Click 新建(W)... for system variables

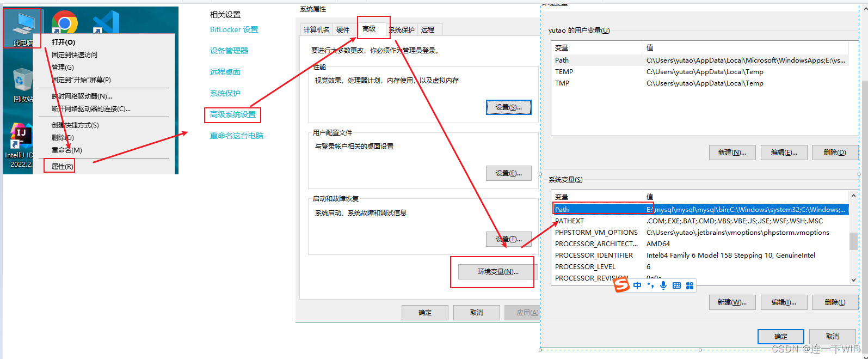coord(732,302)
